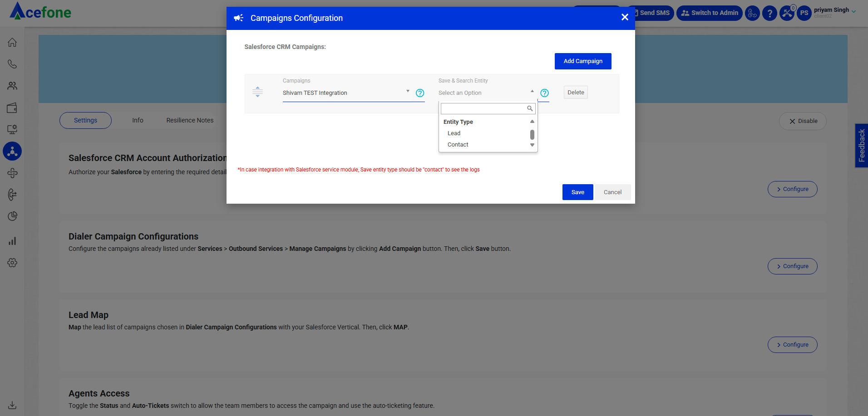Screen dimensions: 868x416
Task: Click the help question mark in top bar
Action: (769, 13)
